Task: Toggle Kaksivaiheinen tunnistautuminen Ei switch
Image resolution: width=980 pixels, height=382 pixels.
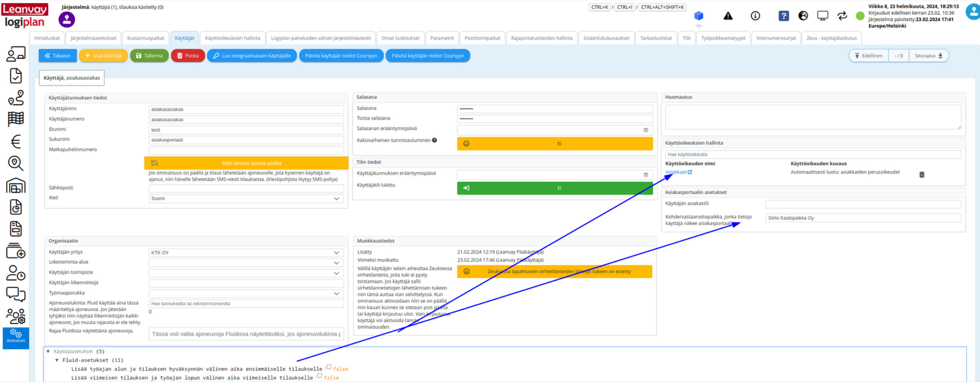Action: (x=554, y=144)
